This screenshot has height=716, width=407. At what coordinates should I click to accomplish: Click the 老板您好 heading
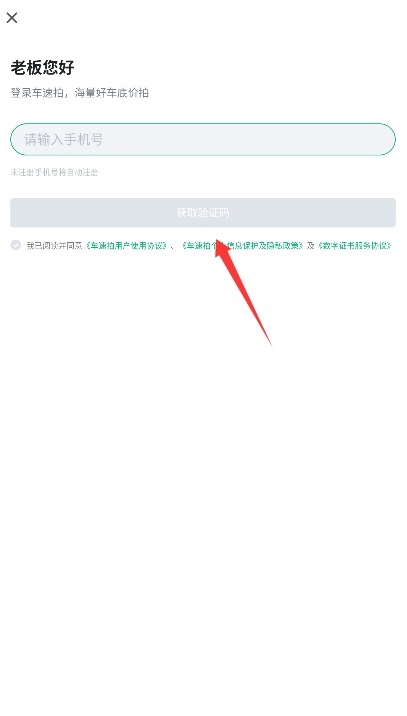pos(42,68)
